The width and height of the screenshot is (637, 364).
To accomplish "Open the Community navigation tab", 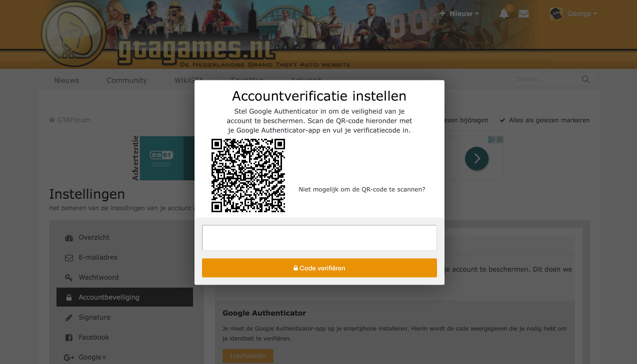I will (x=126, y=80).
